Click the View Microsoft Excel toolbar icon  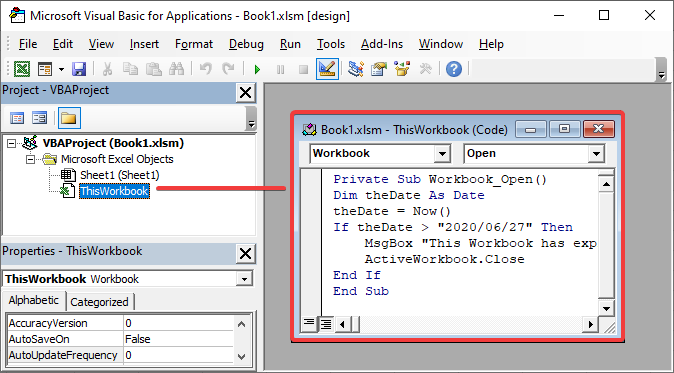[x=22, y=69]
